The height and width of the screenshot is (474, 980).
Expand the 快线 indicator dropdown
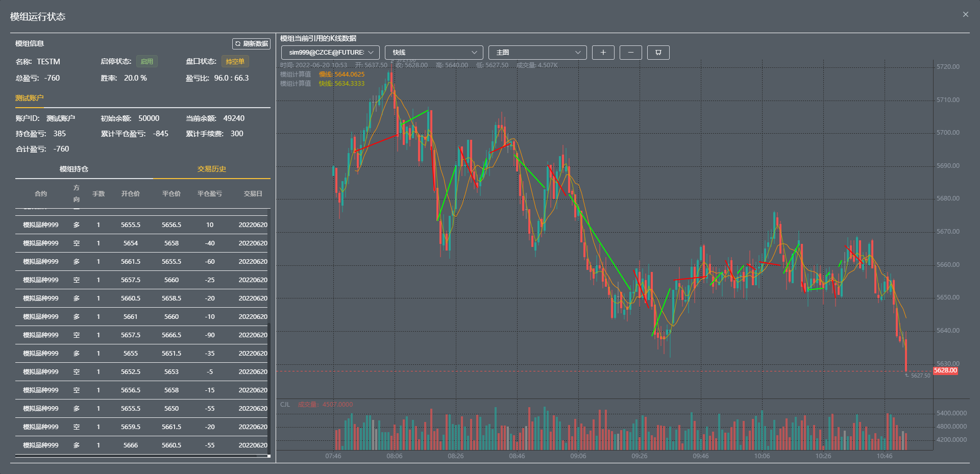[x=433, y=53]
